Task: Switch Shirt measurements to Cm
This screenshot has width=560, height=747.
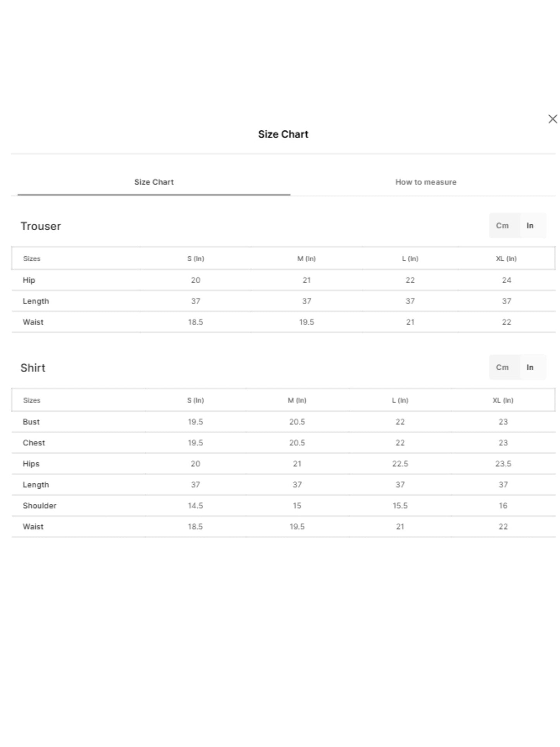Action: (502, 367)
